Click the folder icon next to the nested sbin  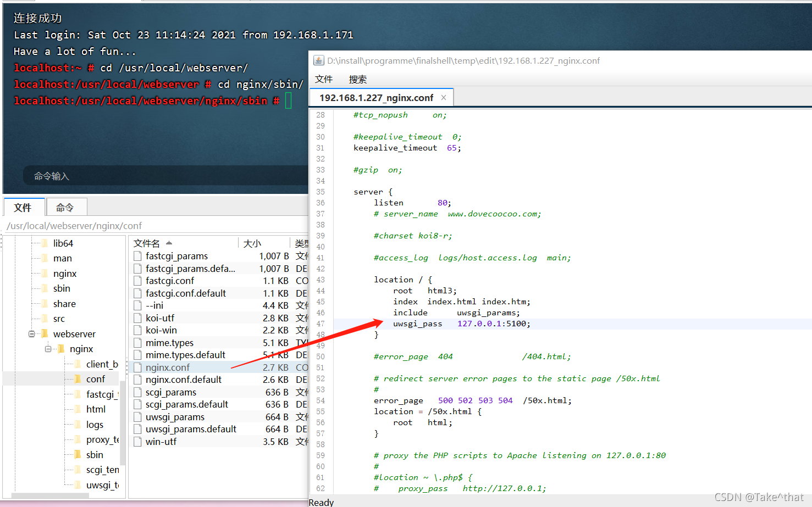click(78, 454)
